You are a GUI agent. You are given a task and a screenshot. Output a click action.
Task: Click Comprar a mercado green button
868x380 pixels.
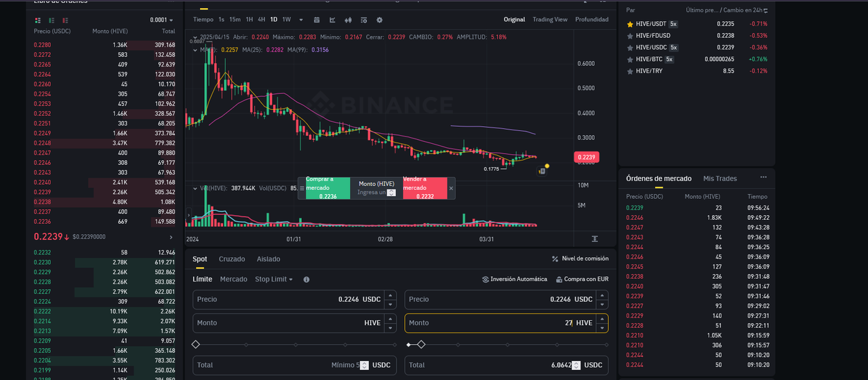[328, 188]
